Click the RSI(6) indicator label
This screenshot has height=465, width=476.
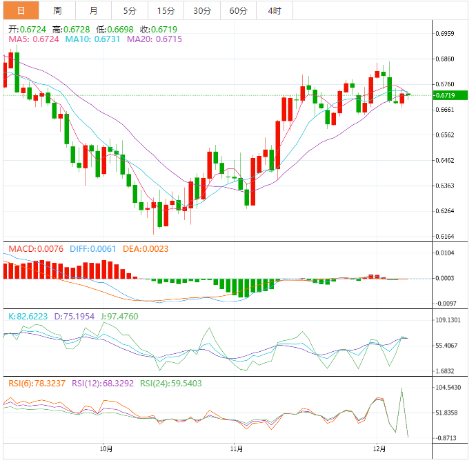[37, 383]
